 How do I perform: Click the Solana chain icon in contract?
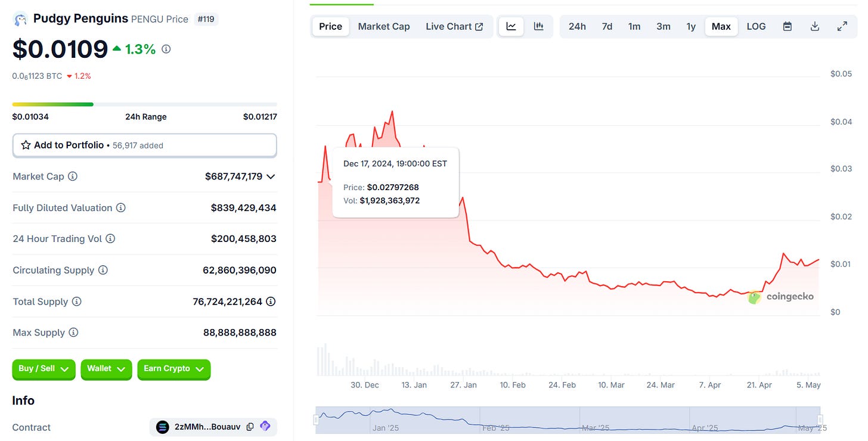pos(162,427)
